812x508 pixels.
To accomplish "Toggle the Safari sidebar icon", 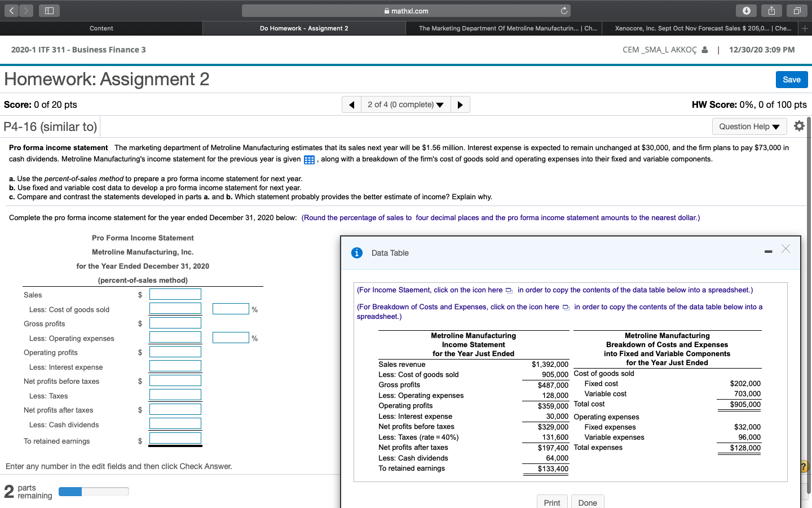I will 49,11.
